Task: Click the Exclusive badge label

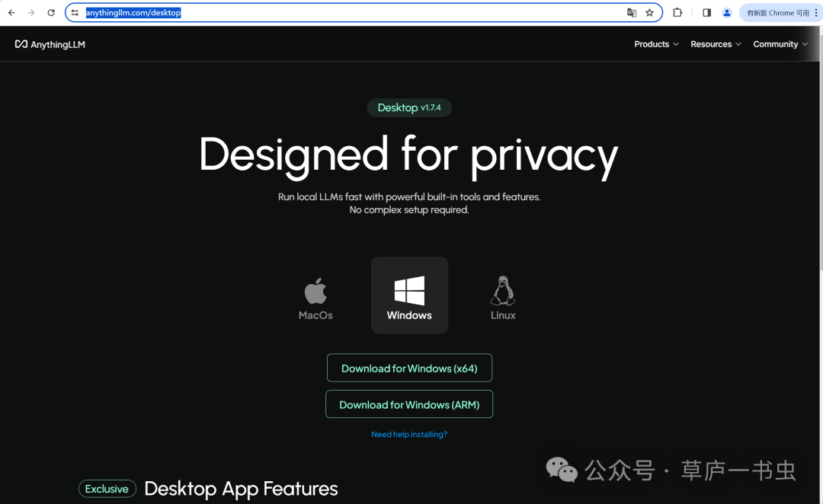Action: 107,489
